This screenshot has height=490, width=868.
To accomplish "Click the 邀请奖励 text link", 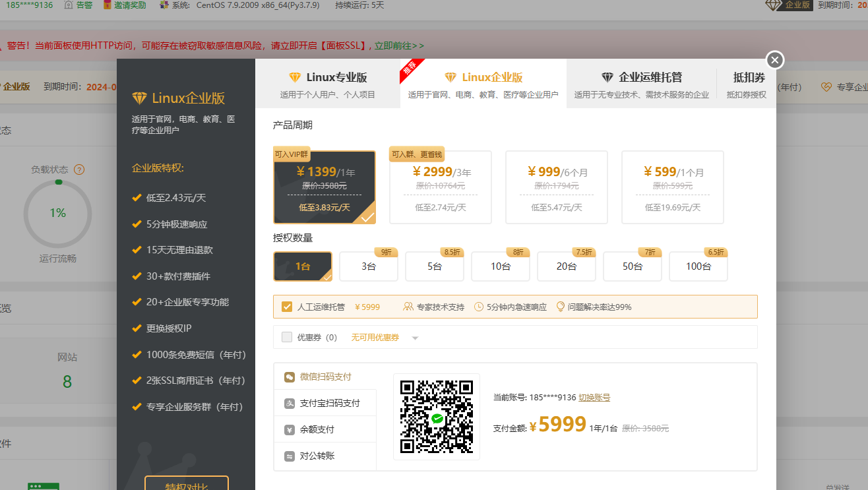I will [131, 5].
